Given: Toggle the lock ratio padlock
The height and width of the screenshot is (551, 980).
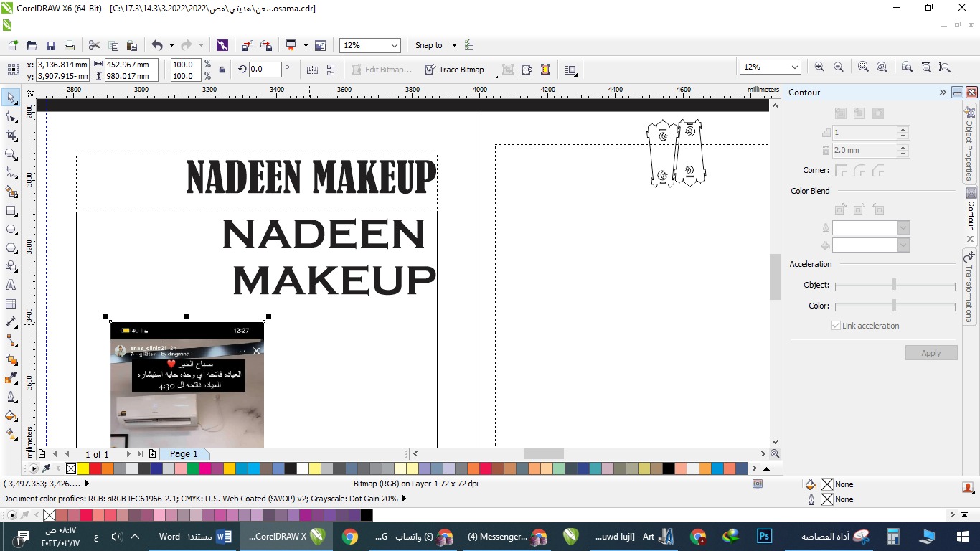Looking at the screenshot, I should [x=222, y=70].
